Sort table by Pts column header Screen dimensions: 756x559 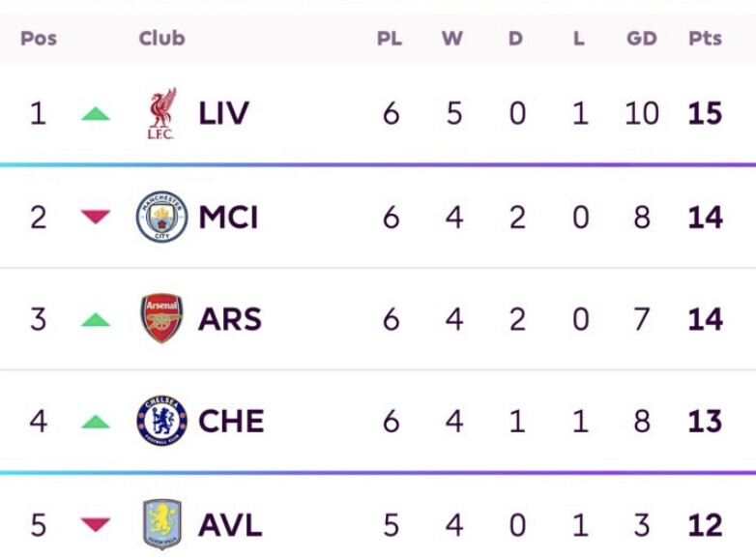point(705,38)
